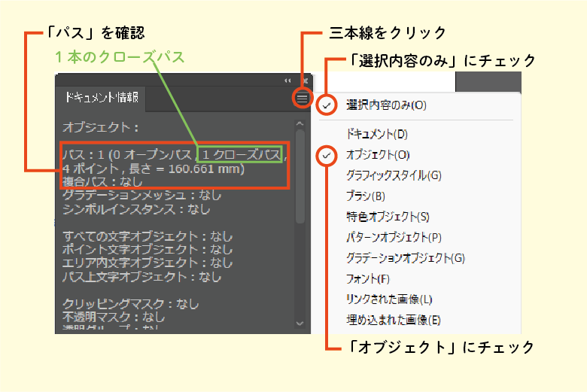
Task: Click the すべての文字オブジェクト：なし line
Action: [148, 236]
